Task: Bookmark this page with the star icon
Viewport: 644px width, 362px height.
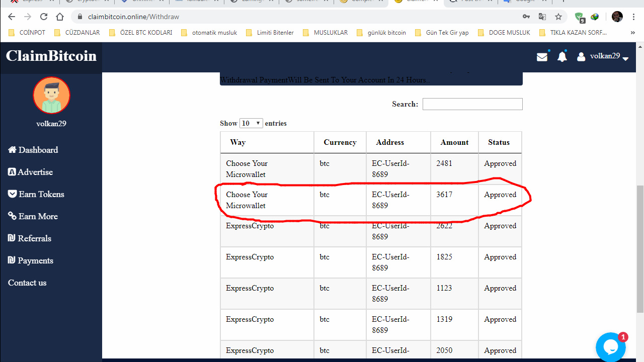Action: (558, 17)
